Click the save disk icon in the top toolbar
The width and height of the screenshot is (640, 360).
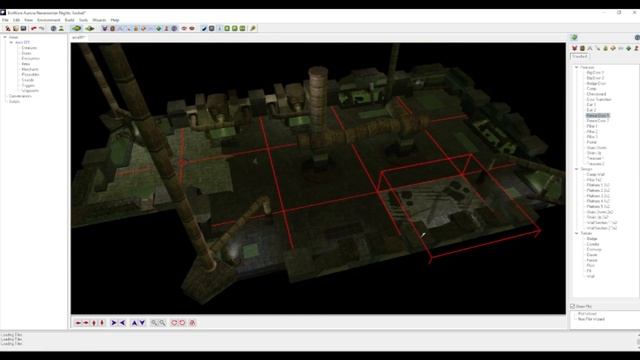23,29
